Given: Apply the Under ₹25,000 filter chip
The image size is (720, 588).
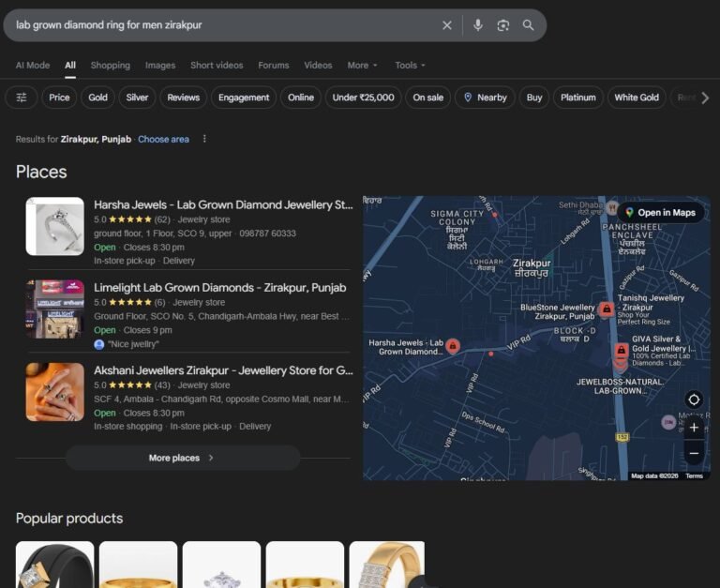Looking at the screenshot, I should click(363, 98).
